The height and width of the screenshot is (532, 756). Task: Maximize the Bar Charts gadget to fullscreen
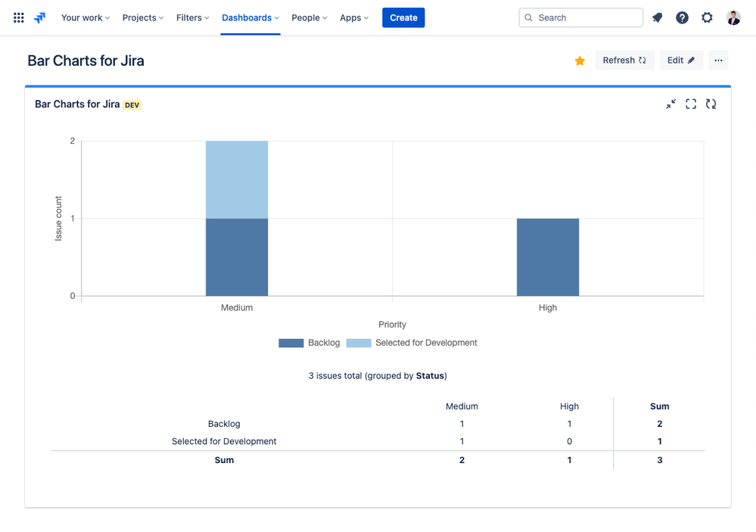691,104
